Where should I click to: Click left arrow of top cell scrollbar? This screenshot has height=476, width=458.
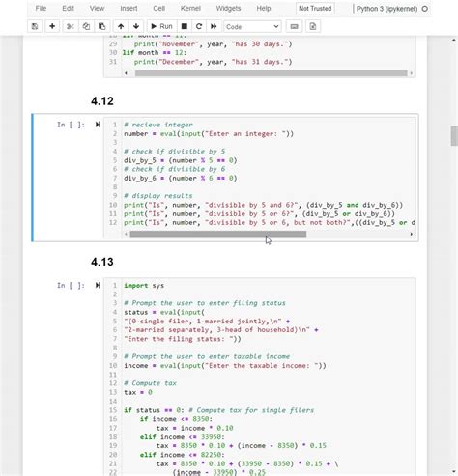[x=126, y=73]
